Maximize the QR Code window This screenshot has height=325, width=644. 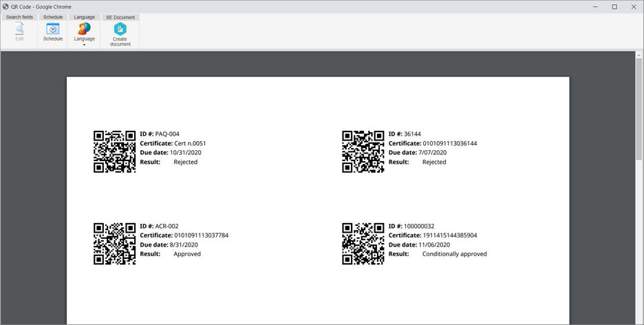(x=614, y=7)
